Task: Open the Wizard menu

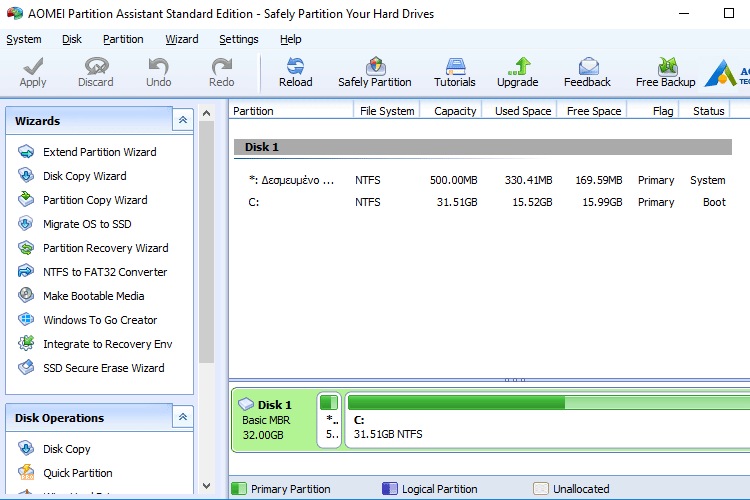Action: coord(182,39)
